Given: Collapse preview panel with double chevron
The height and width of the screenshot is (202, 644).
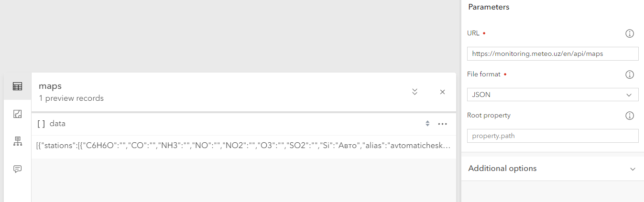Looking at the screenshot, I should coord(415,92).
